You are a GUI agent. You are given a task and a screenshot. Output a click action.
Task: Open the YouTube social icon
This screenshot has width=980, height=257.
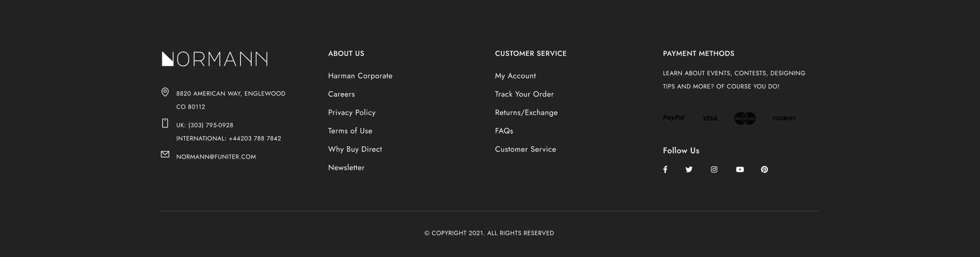740,169
